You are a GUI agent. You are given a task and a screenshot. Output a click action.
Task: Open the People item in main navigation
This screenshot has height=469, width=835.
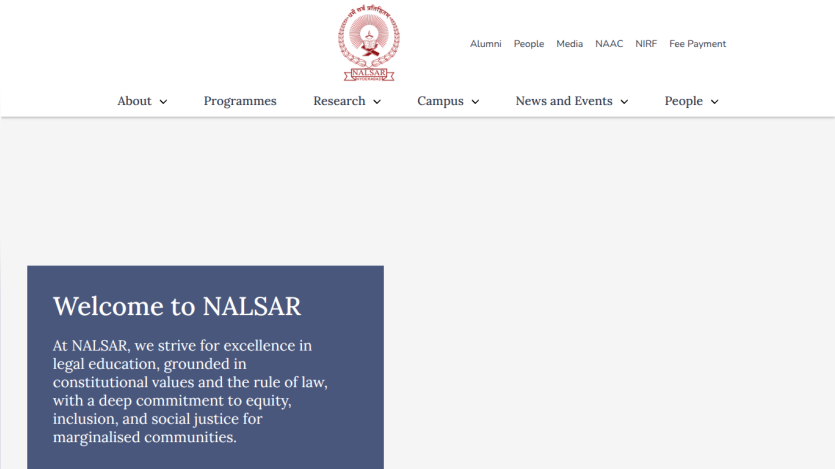683,101
